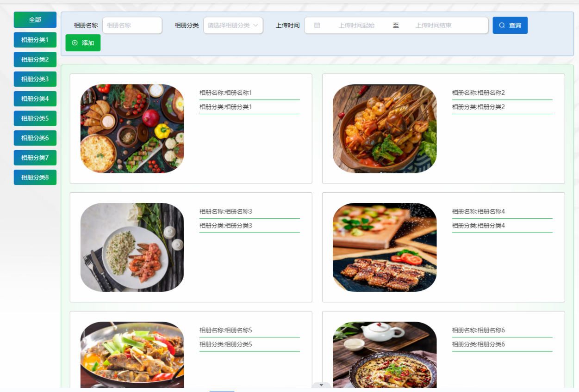579x392 pixels.
Task: Open the 相册分类 dropdown selector
Action: (233, 25)
